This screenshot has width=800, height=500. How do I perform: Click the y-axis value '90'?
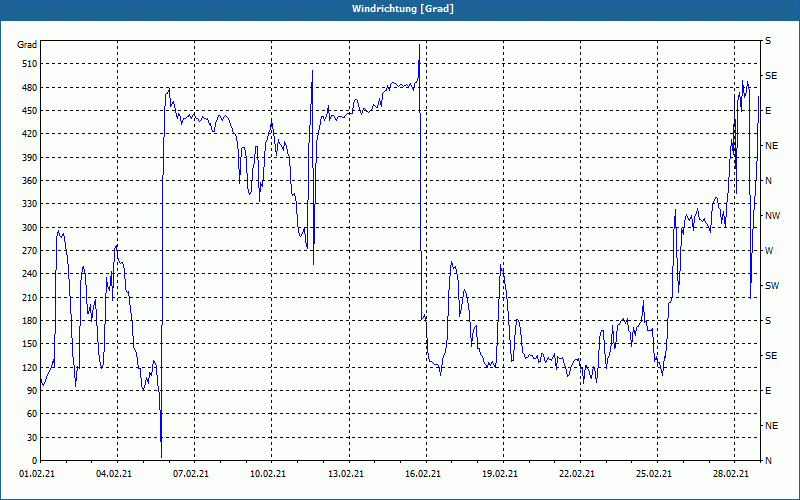[32, 391]
